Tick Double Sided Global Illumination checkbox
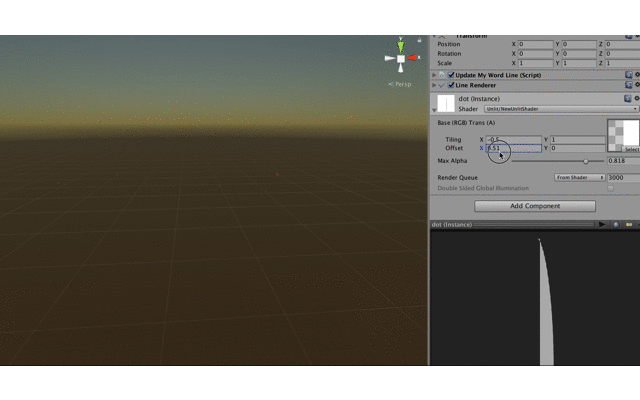 610,188
